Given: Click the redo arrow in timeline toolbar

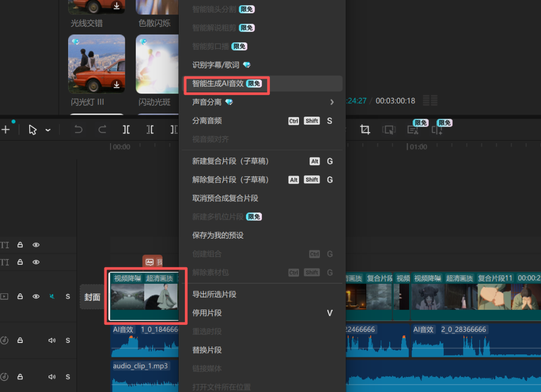Looking at the screenshot, I should [x=102, y=130].
